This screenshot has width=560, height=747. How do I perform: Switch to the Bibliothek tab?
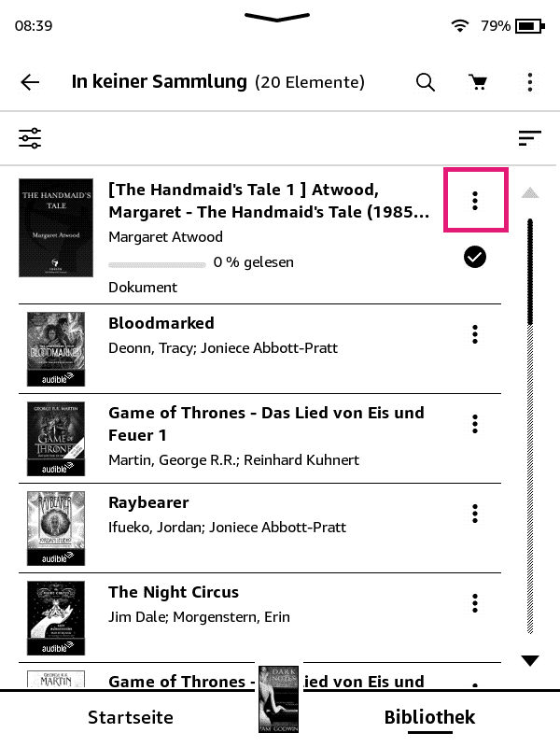[429, 717]
